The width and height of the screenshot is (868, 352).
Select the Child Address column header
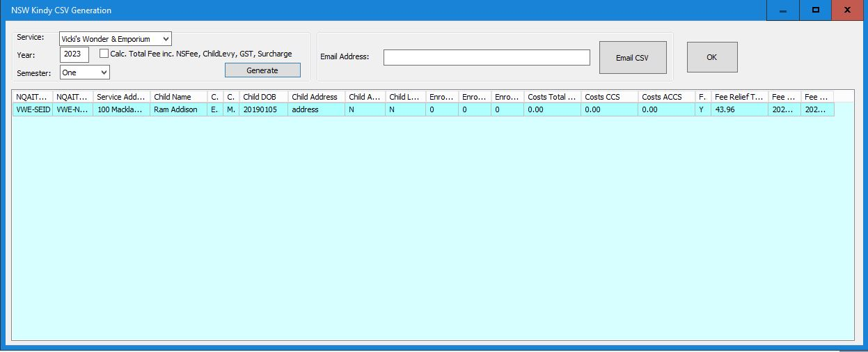tap(315, 97)
